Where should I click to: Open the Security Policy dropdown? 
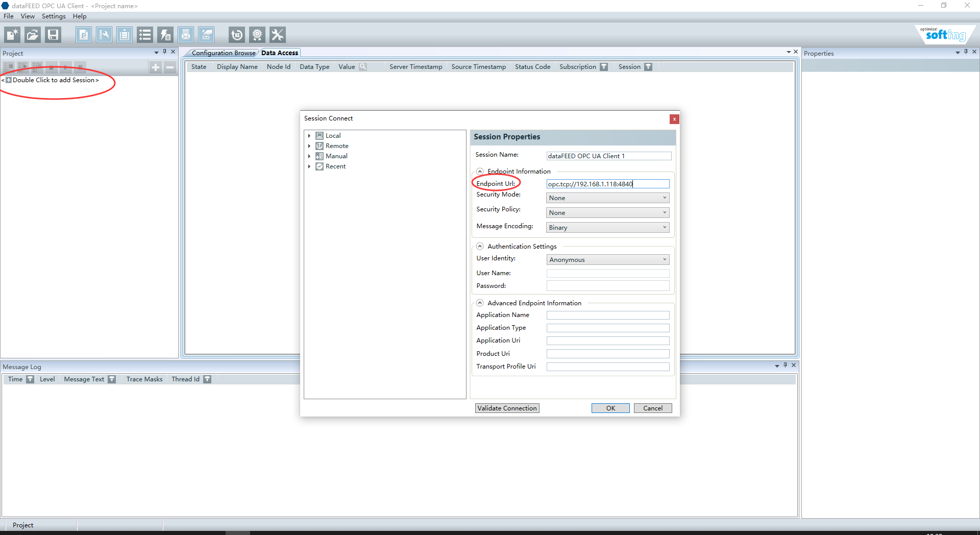click(x=607, y=213)
